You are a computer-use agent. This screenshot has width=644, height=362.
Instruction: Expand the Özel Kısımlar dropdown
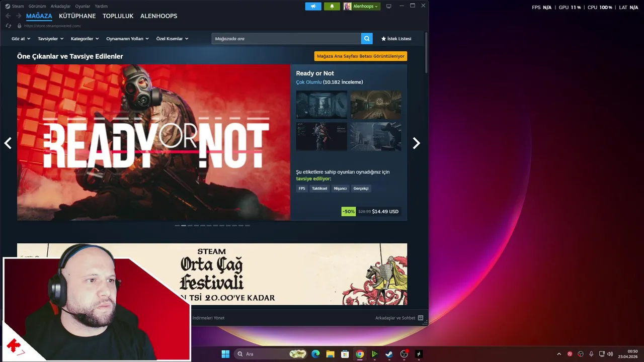(x=172, y=39)
